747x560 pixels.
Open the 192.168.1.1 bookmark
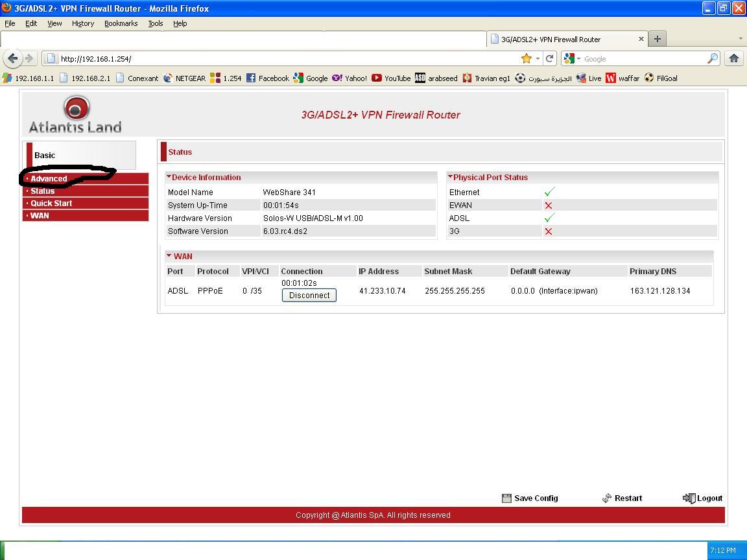[x=28, y=78]
